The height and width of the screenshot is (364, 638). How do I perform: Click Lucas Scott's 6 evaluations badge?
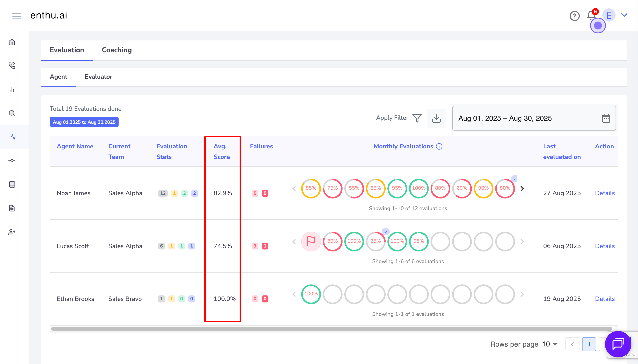161,246
